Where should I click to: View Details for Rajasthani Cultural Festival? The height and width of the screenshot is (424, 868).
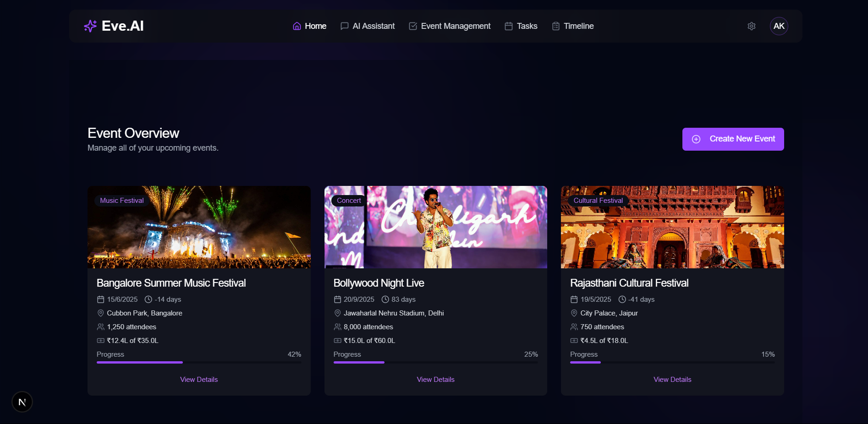(672, 379)
